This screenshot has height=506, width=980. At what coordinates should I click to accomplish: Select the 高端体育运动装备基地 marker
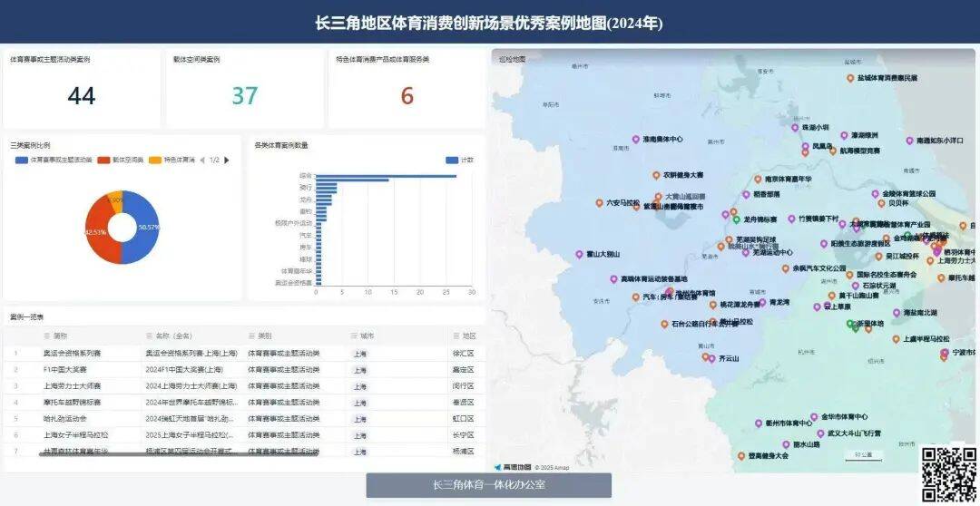tap(612, 278)
